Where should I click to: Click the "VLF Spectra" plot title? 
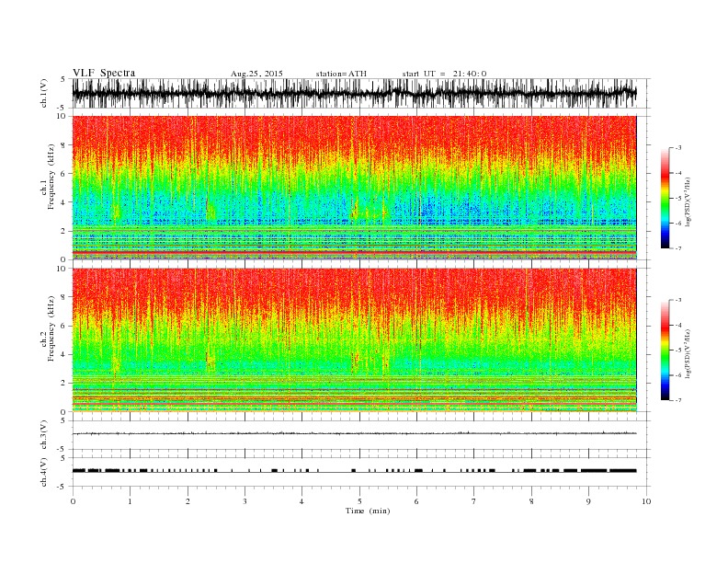104,73
